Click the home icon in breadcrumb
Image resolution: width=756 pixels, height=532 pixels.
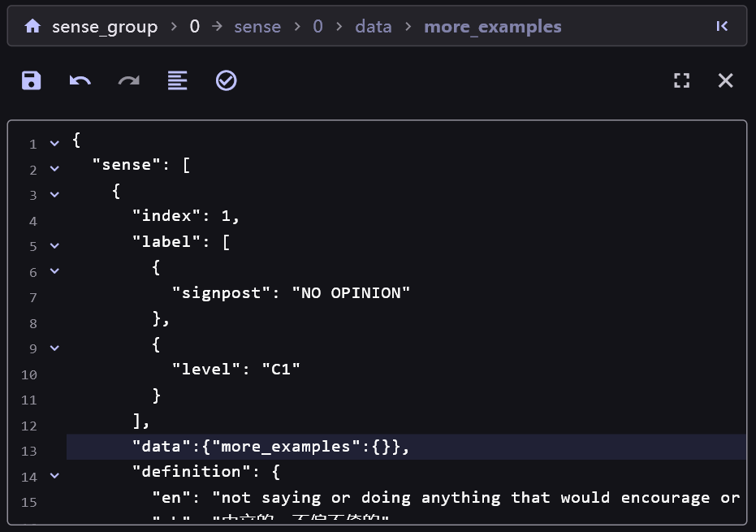(32, 27)
